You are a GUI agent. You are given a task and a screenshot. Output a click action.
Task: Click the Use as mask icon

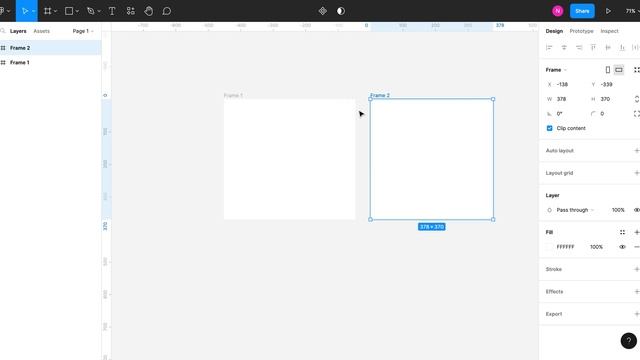tap(341, 11)
